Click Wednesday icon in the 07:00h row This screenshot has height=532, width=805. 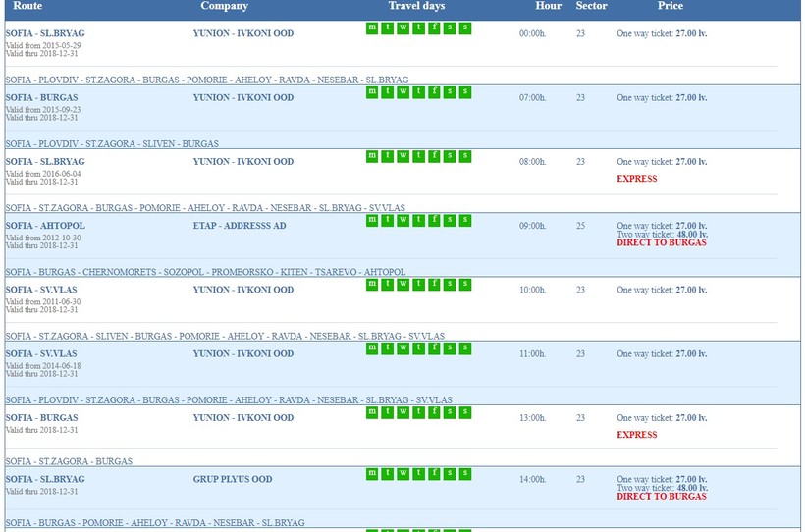[402, 92]
